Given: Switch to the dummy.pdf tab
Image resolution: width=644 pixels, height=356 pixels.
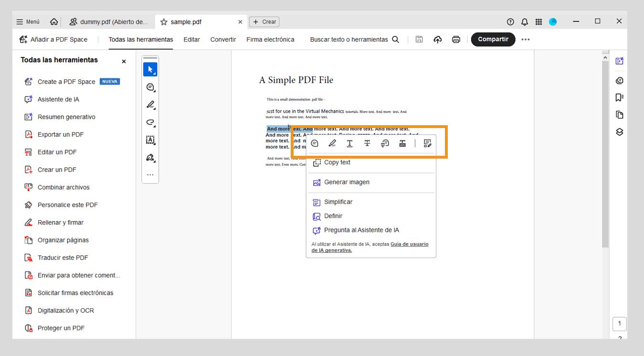Looking at the screenshot, I should pyautogui.click(x=109, y=22).
